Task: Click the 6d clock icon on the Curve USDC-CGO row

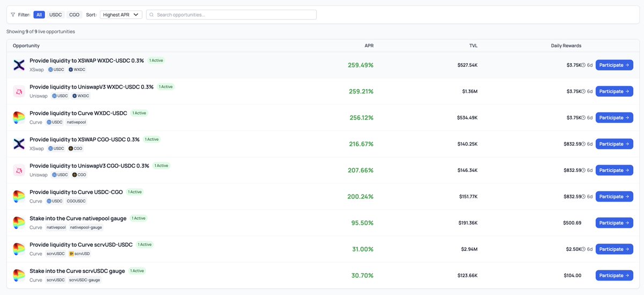Action: point(583,197)
